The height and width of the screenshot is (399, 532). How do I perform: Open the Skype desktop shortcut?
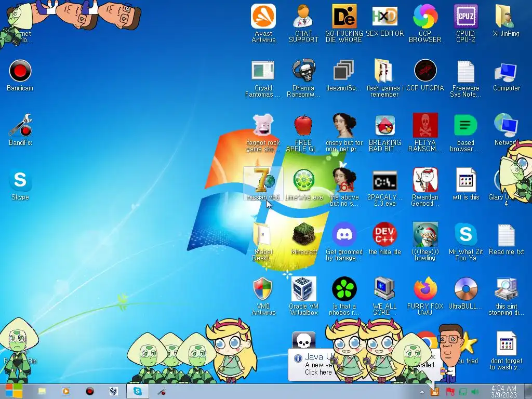click(20, 184)
